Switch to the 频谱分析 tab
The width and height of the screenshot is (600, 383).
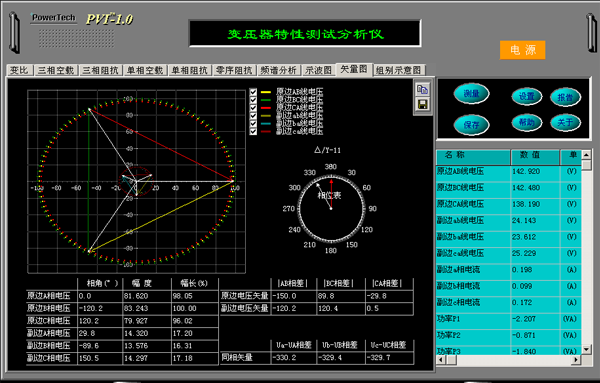[279, 70]
